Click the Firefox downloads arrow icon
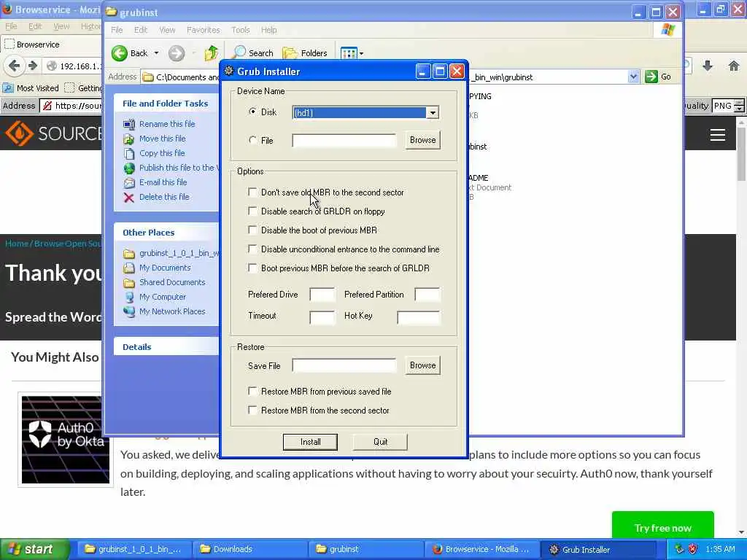This screenshot has height=560, width=747. pos(708,66)
